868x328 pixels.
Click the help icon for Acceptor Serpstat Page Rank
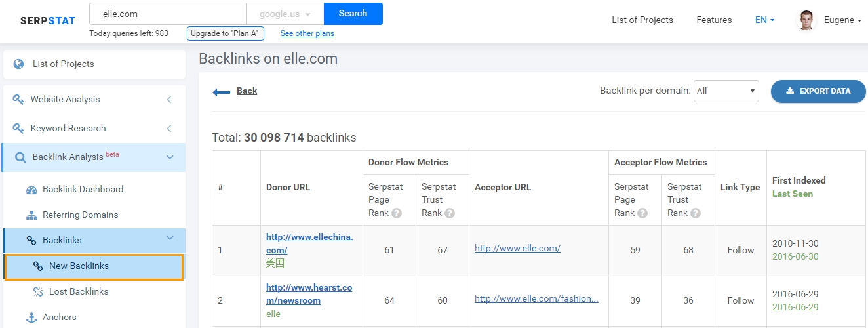pyautogui.click(x=642, y=213)
